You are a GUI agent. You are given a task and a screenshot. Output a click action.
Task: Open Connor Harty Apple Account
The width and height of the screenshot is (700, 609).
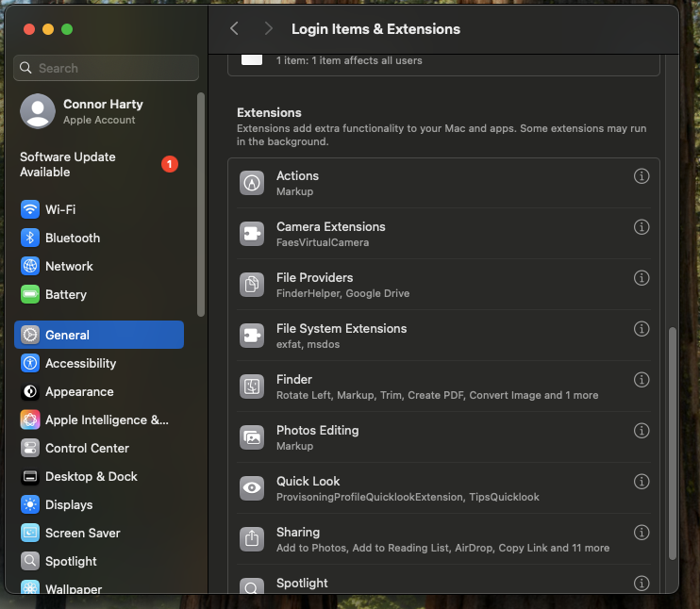99,111
